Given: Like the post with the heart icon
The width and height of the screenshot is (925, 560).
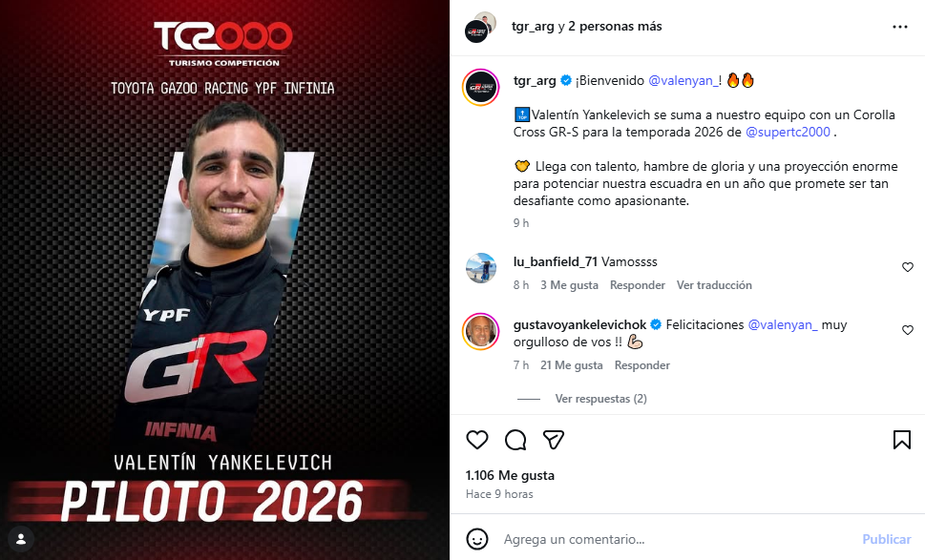Looking at the screenshot, I should (x=476, y=440).
